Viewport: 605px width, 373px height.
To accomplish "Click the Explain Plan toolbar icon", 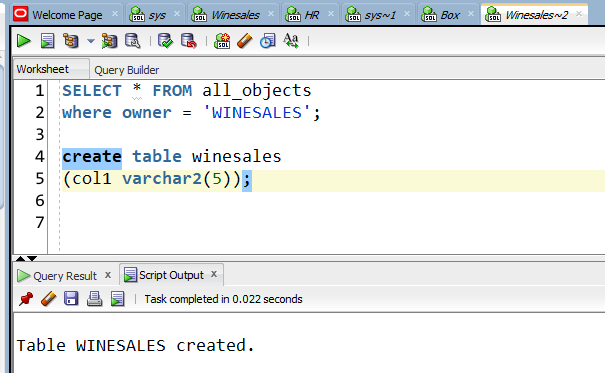I will click(71, 41).
